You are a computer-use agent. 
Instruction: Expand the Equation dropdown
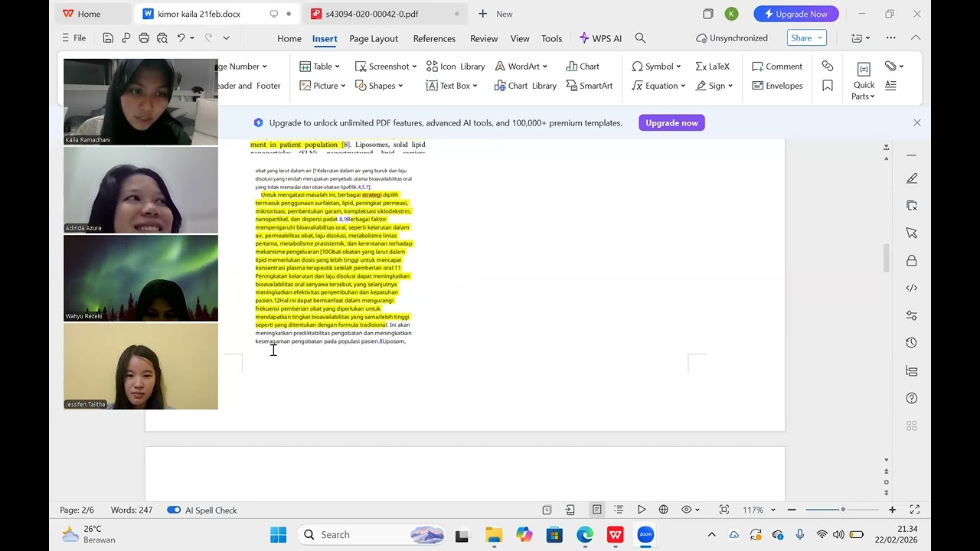pos(658,86)
